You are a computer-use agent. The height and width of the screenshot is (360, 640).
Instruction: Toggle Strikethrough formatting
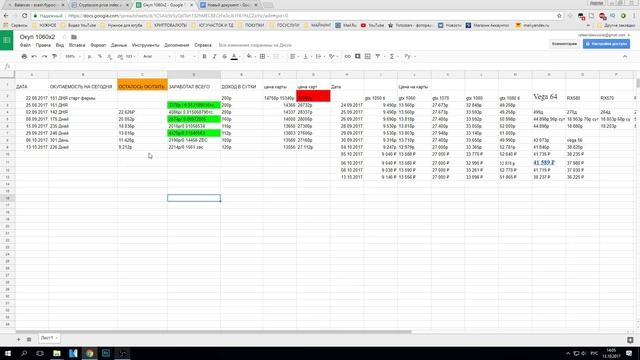(x=224, y=56)
